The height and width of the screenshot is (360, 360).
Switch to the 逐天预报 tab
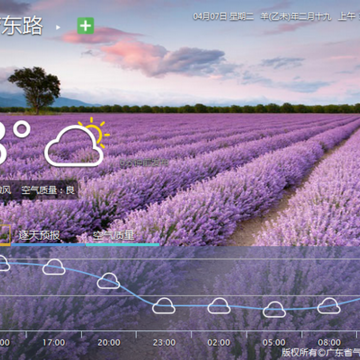click(39, 236)
